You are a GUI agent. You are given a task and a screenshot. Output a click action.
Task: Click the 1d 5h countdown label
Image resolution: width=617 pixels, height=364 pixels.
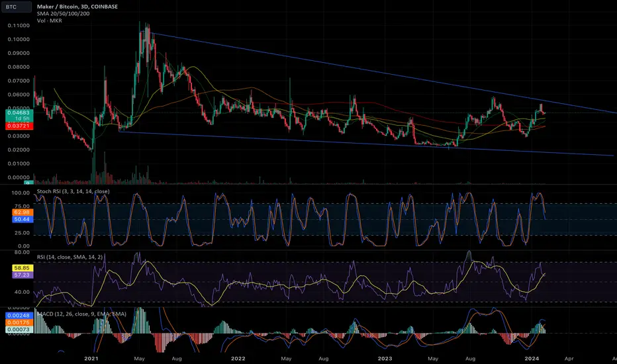tap(22, 119)
